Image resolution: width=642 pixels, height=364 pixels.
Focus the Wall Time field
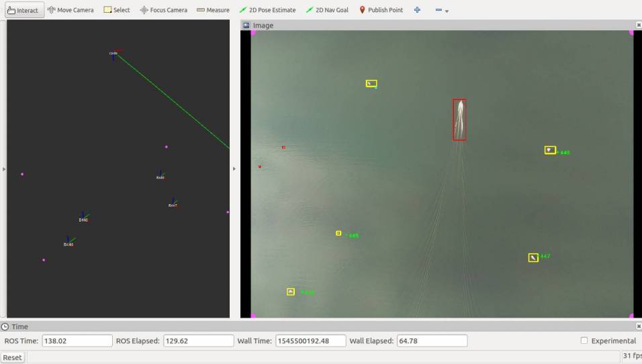click(x=310, y=340)
